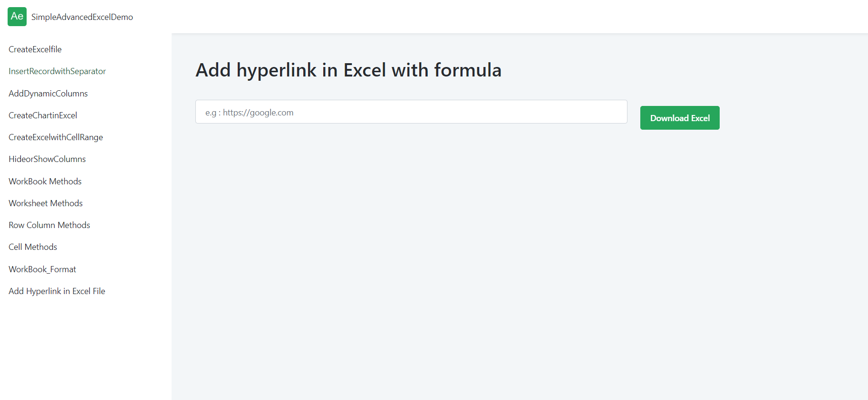Open the InsertRecordwithSeparator page
Viewport: 868px width, 400px height.
pos(57,71)
